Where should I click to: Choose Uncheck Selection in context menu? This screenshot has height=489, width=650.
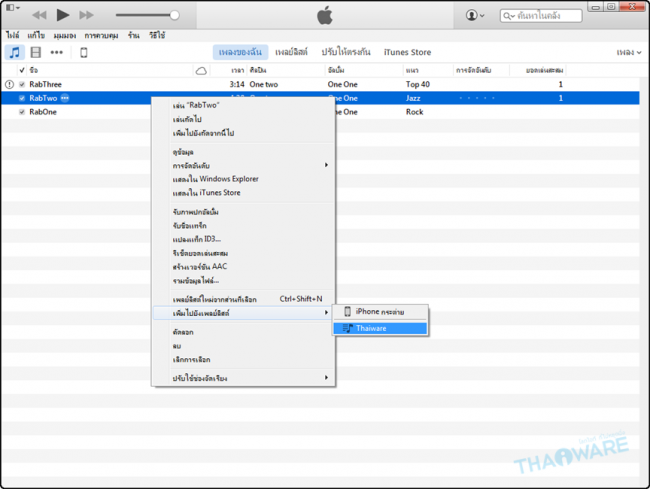tap(244, 359)
